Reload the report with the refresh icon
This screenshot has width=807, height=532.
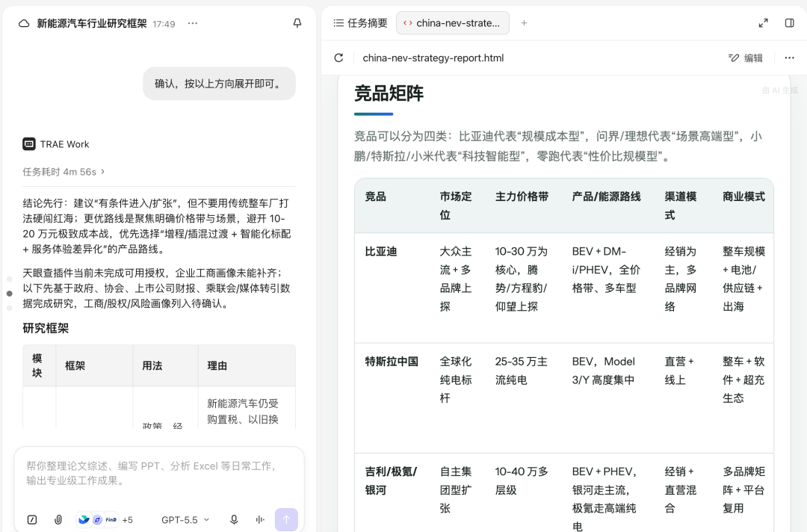338,58
